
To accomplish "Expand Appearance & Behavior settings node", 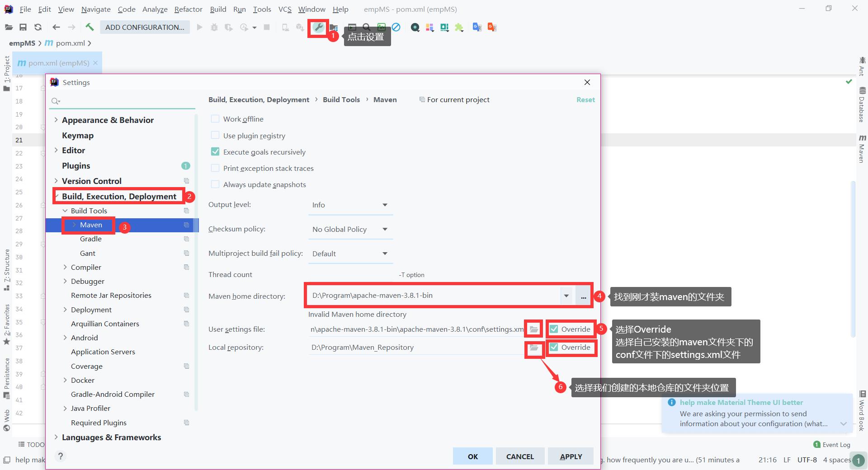I will point(56,120).
